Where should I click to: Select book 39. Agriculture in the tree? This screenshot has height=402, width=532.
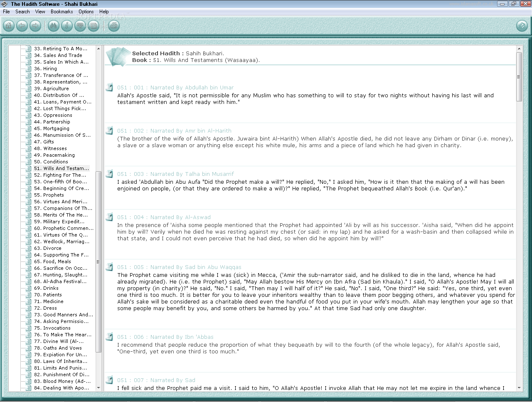point(52,89)
